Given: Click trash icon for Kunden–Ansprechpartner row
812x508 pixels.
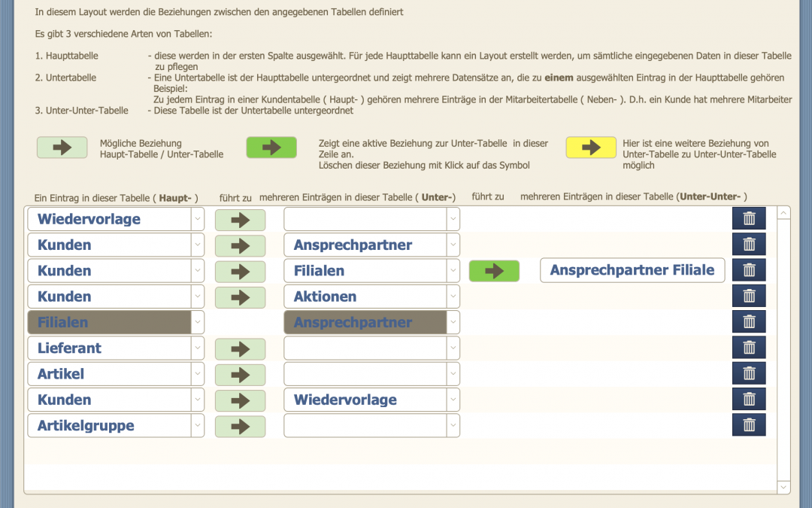Looking at the screenshot, I should point(749,245).
